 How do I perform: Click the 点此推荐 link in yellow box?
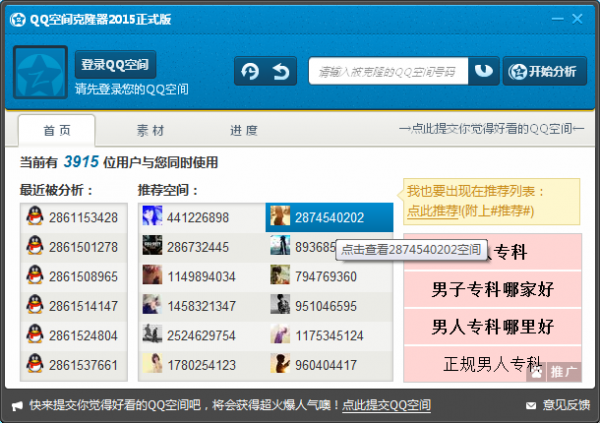point(433,211)
